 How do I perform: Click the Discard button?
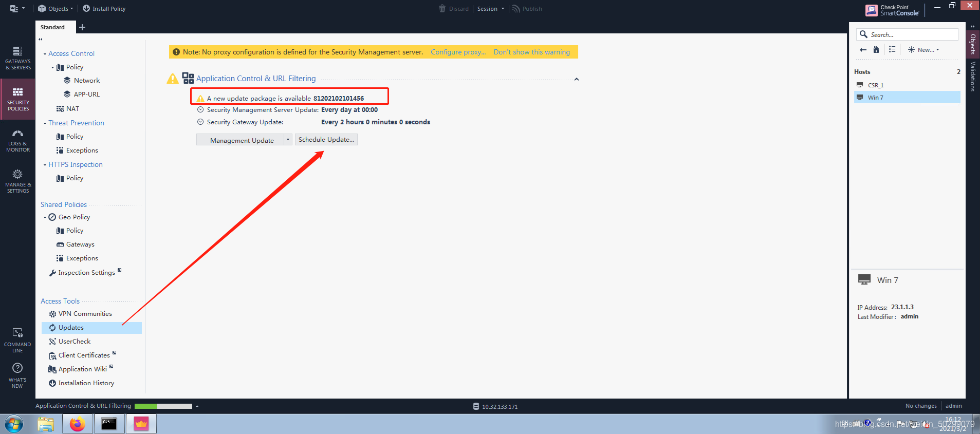point(454,9)
